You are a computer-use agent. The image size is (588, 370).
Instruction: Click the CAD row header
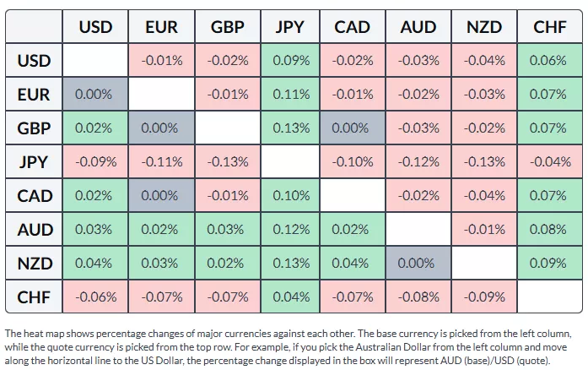34,196
